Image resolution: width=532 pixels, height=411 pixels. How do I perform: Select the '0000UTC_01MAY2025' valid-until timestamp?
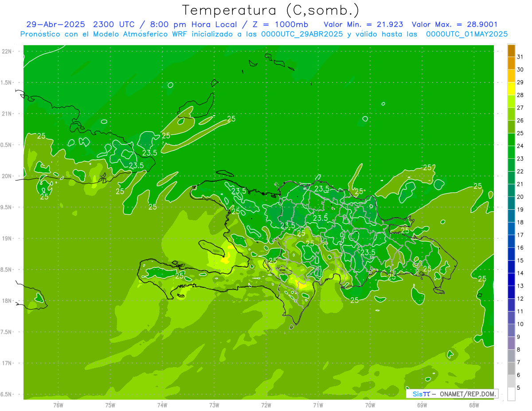467,34
